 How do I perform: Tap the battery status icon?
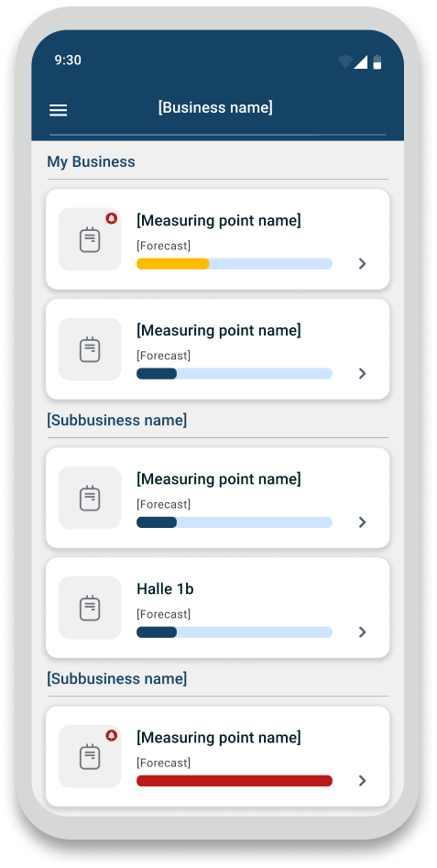(x=377, y=61)
